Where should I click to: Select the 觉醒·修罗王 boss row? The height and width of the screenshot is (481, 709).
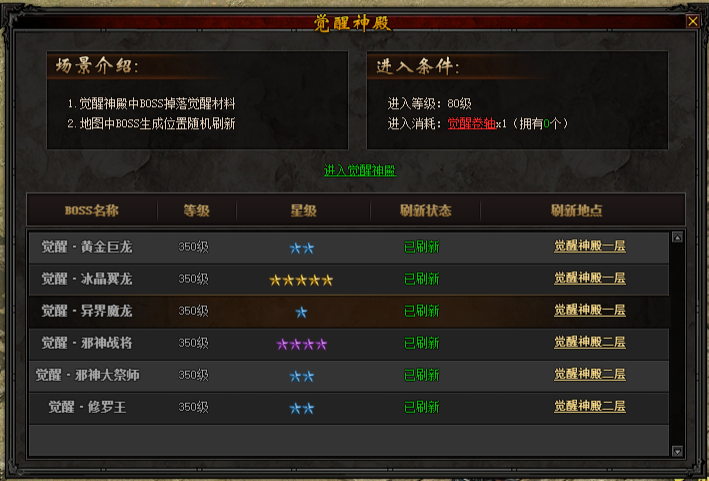click(x=349, y=408)
